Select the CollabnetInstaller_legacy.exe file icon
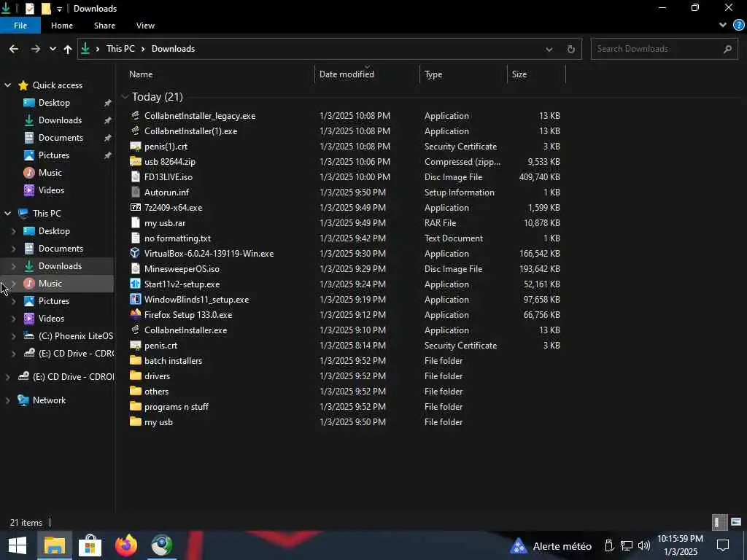The height and width of the screenshot is (560, 747). [x=135, y=116]
